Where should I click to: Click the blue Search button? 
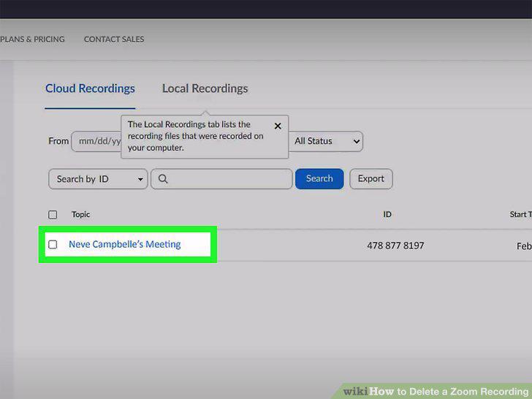(319, 178)
